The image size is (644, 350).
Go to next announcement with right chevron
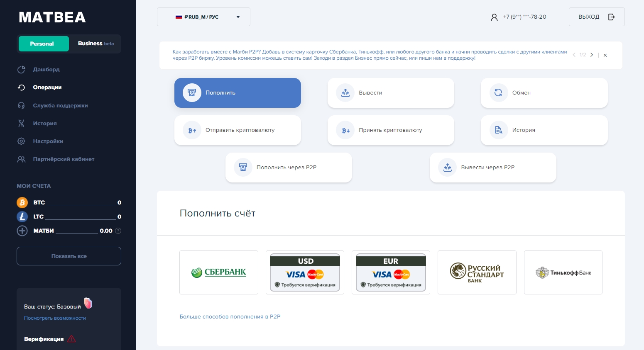pos(592,55)
